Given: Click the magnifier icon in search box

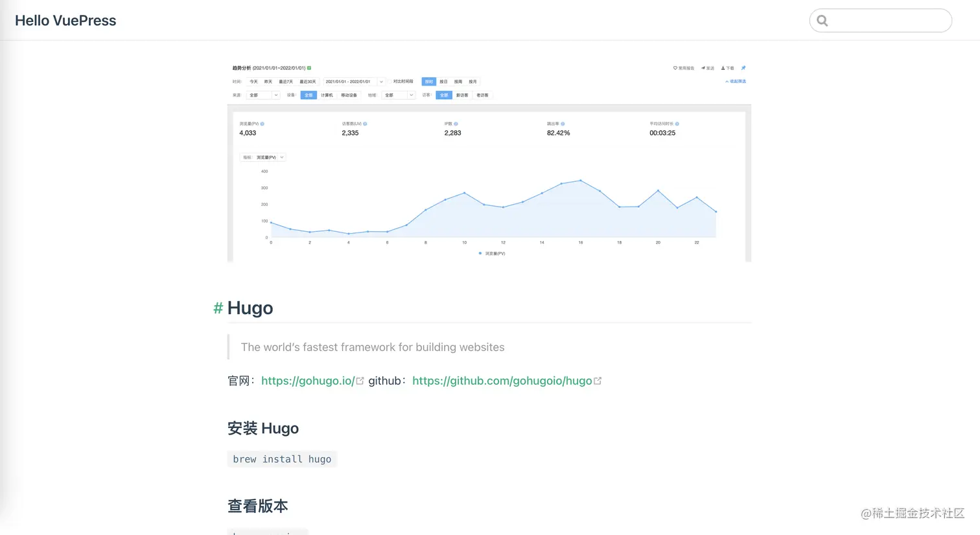Looking at the screenshot, I should (x=822, y=21).
